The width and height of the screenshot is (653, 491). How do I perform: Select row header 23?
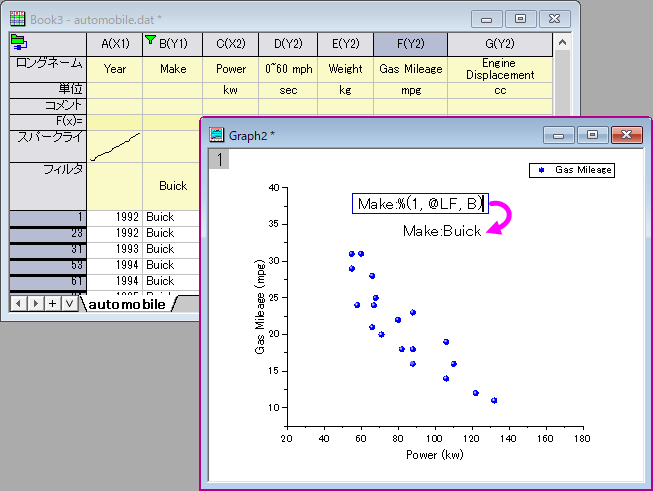pyautogui.click(x=48, y=233)
